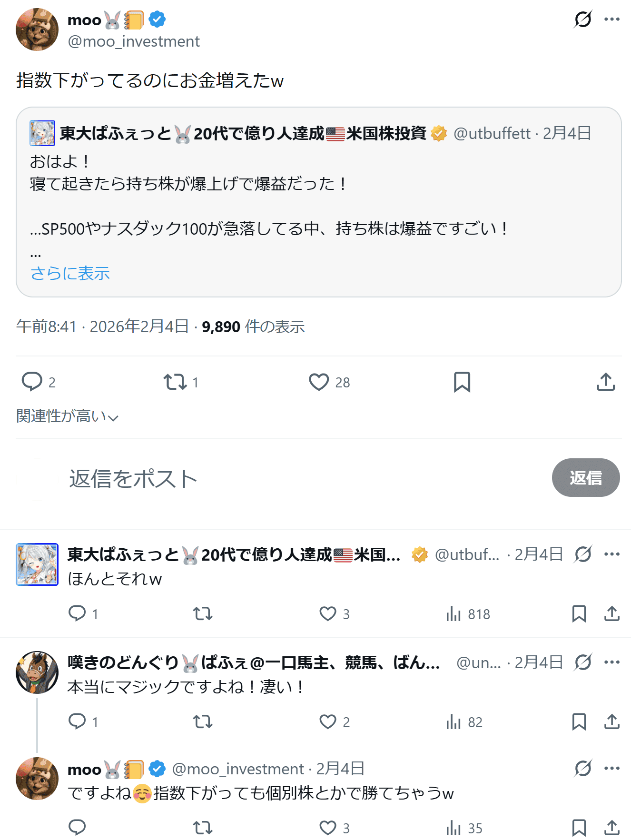
Task: Share the last moo reply
Action: pyautogui.click(x=611, y=828)
